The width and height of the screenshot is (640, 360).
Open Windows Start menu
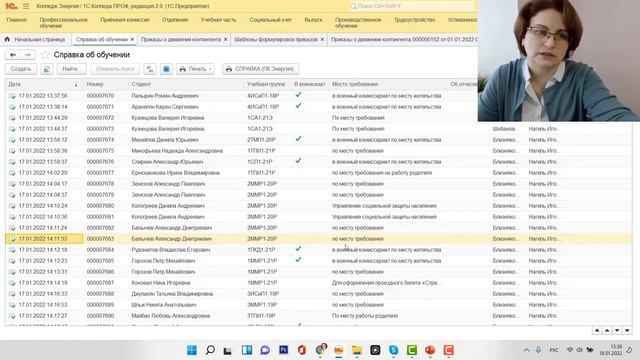[x=191, y=350]
